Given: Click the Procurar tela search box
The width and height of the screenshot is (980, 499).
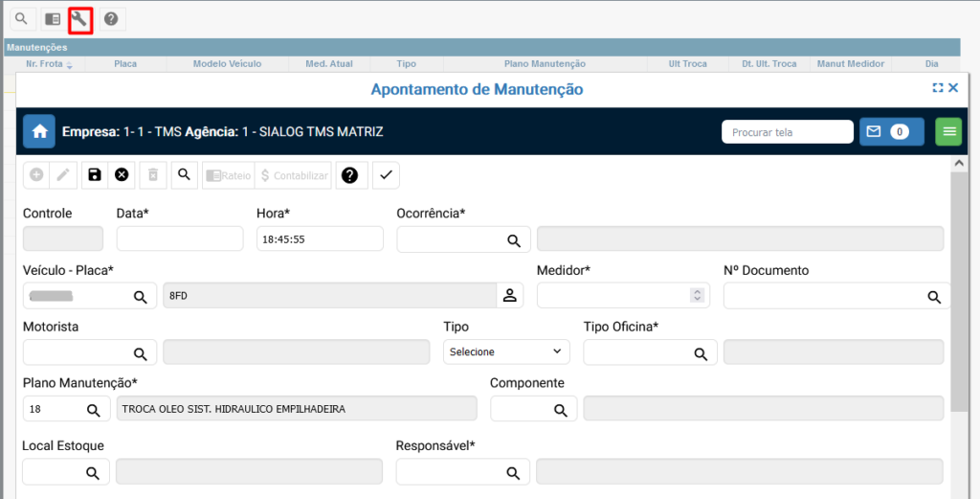Looking at the screenshot, I should pos(787,132).
